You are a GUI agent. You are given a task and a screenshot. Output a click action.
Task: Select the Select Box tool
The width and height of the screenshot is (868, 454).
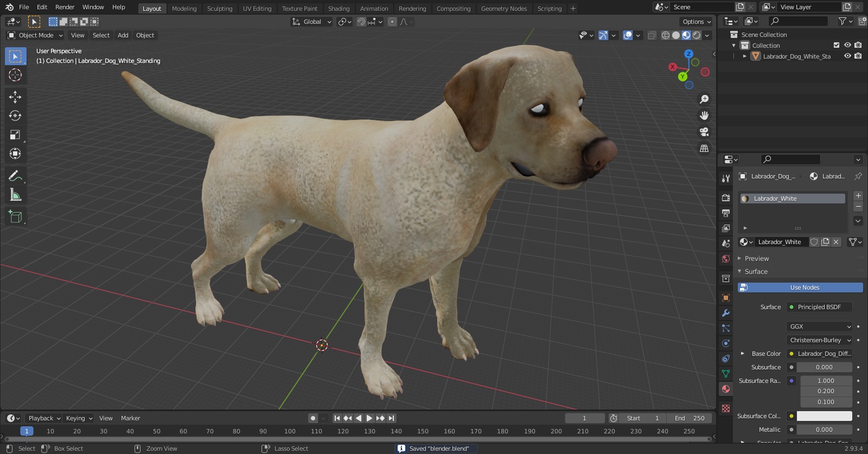click(15, 56)
